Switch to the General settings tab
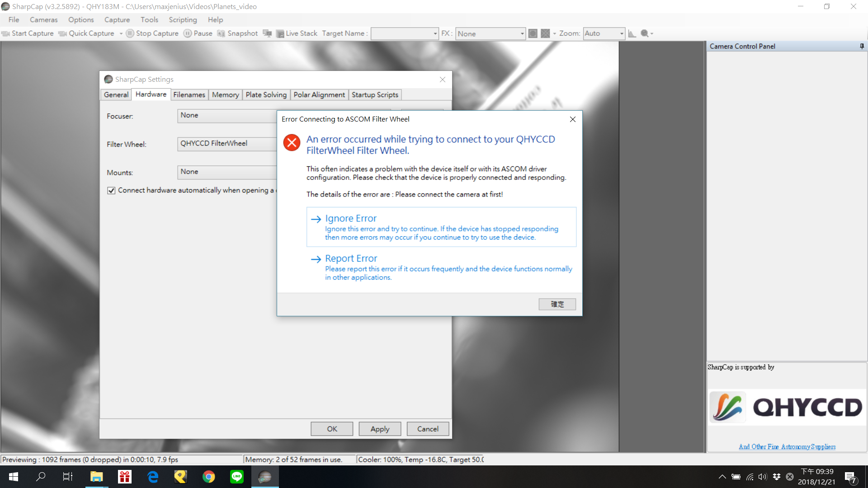Image resolution: width=868 pixels, height=488 pixels. (116, 95)
